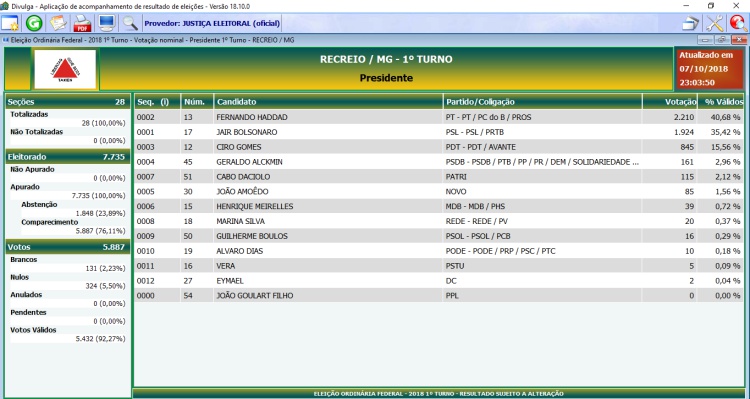Click the monitor display icon
The height and width of the screenshot is (399, 750).
click(x=106, y=23)
